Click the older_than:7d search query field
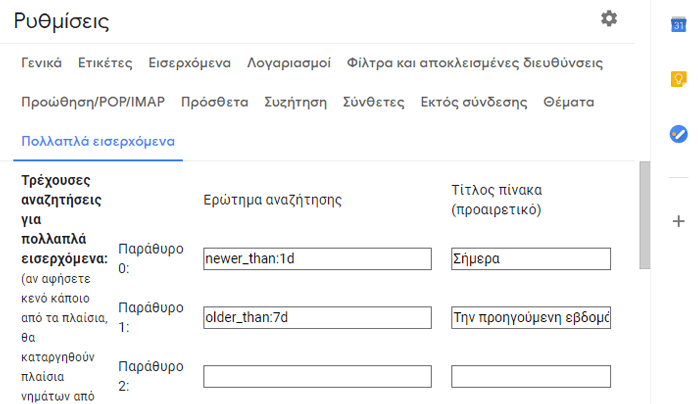Screen dimensions: 698x404 click(317, 318)
